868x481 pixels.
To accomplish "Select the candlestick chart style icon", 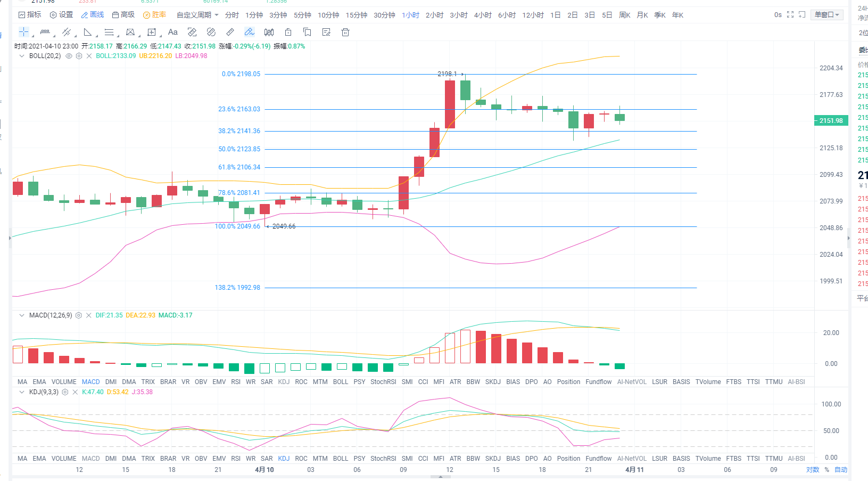I will pos(269,32).
